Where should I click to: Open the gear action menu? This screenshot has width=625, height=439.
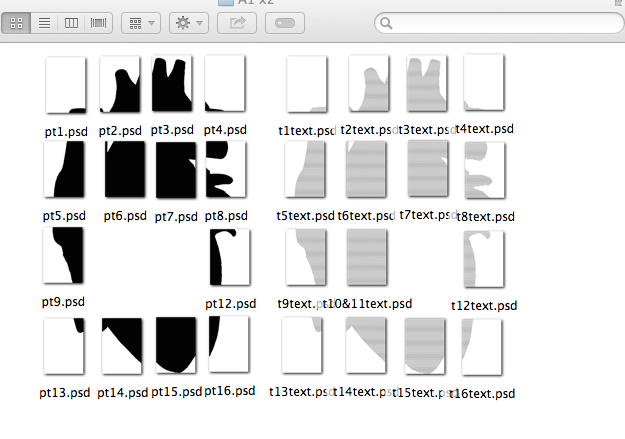(x=189, y=23)
